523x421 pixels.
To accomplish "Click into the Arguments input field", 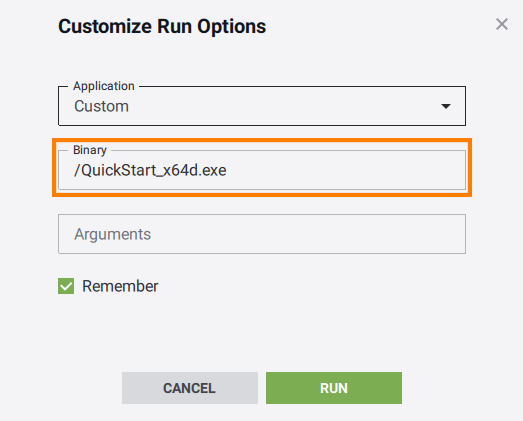I will 262,234.
